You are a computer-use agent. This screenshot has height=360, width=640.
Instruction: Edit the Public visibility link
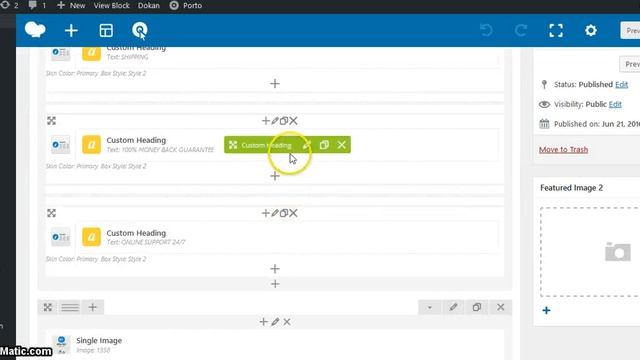(x=615, y=104)
